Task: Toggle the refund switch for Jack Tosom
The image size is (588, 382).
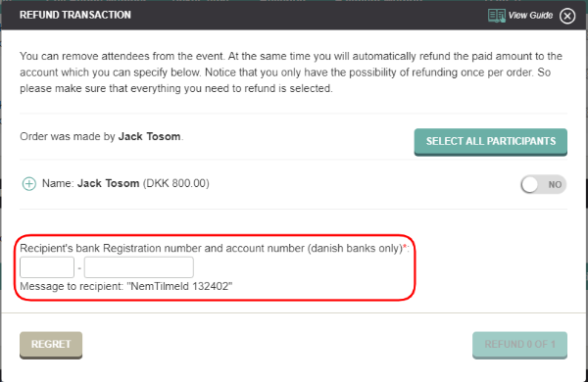Action: click(x=543, y=184)
